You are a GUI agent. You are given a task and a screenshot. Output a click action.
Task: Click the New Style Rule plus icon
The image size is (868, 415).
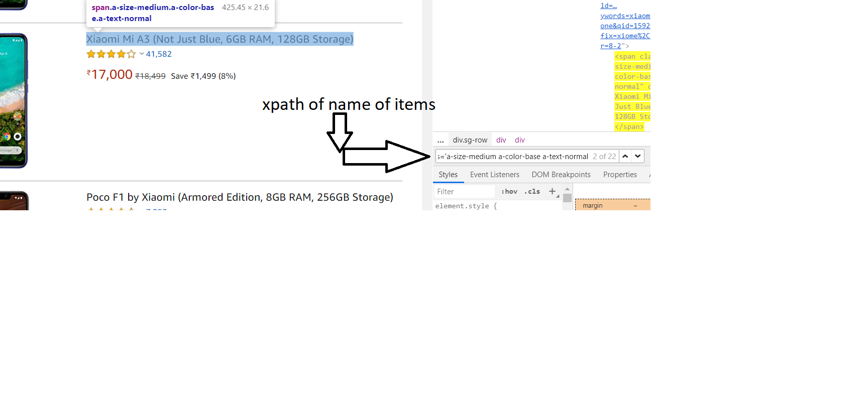pos(552,191)
